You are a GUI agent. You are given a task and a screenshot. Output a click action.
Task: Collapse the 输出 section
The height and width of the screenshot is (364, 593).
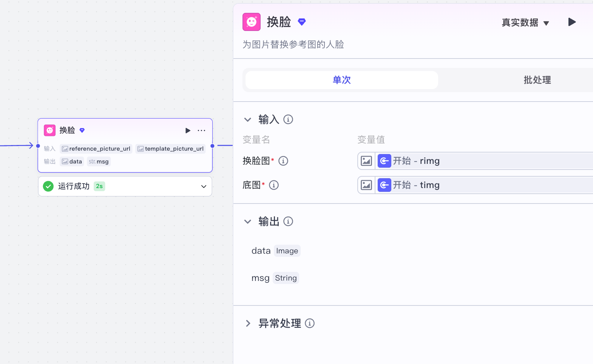pyautogui.click(x=248, y=222)
